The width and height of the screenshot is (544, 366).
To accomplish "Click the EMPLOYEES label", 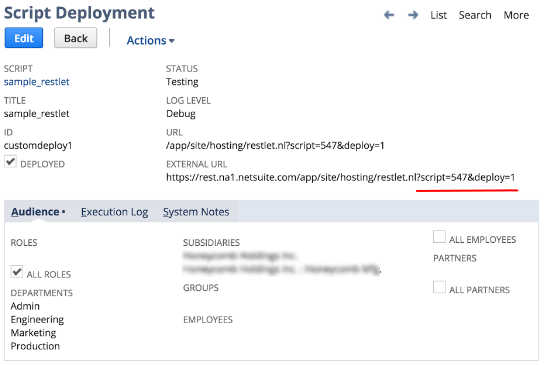I will click(208, 320).
